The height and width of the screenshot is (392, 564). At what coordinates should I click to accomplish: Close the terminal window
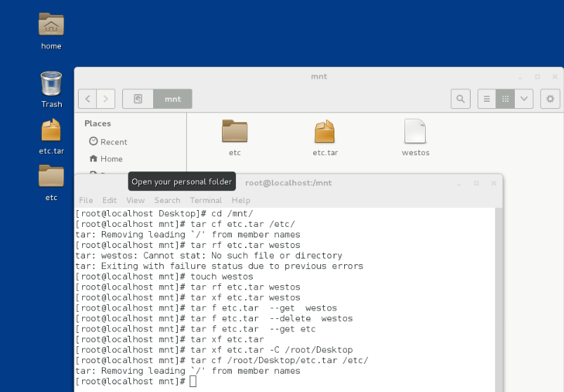(494, 183)
